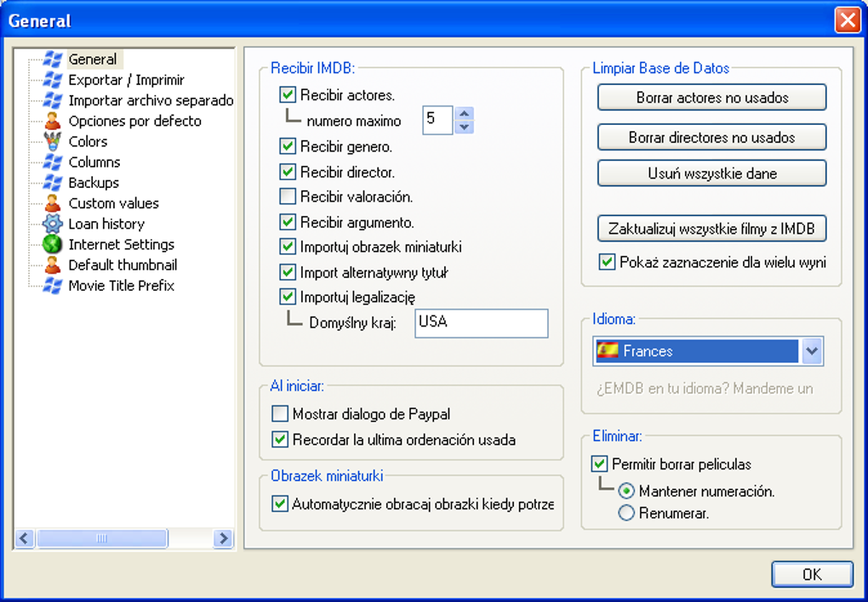868x602 pixels.
Task: Click Zaktualizuj wszystkie filmy z IMDB
Action: tap(711, 228)
